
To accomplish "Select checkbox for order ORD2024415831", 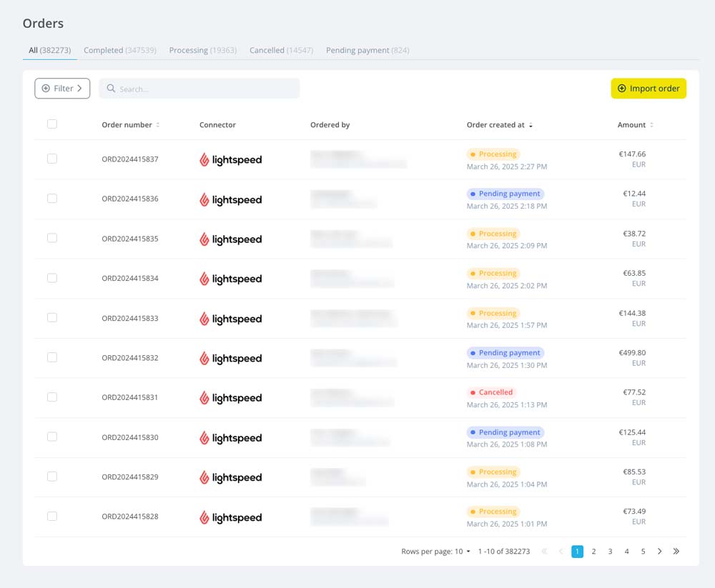I will 52,397.
